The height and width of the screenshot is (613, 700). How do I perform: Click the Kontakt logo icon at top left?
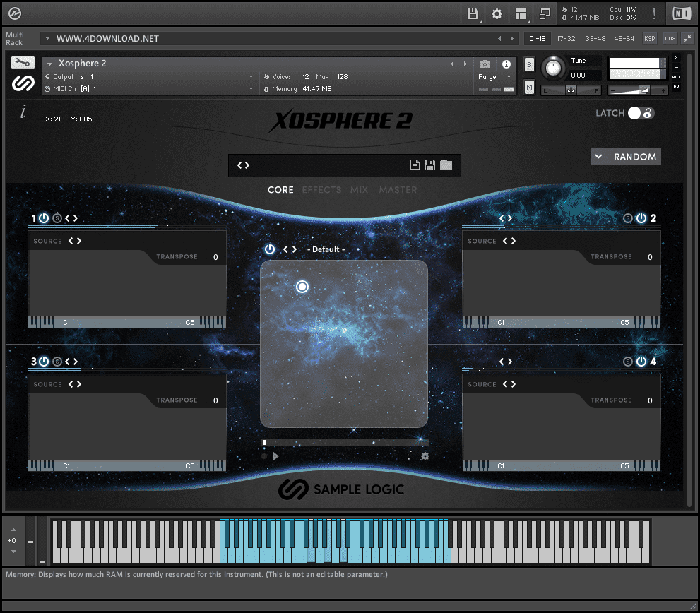click(15, 14)
